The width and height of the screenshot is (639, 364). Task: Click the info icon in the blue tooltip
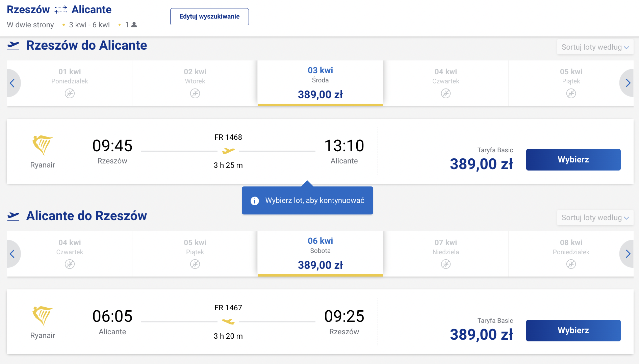[x=255, y=201]
